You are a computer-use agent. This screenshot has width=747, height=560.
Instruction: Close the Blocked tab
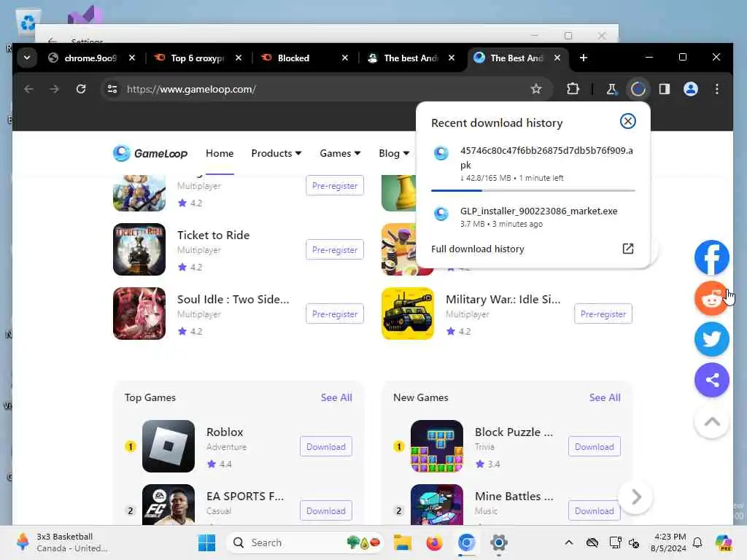[x=345, y=58]
